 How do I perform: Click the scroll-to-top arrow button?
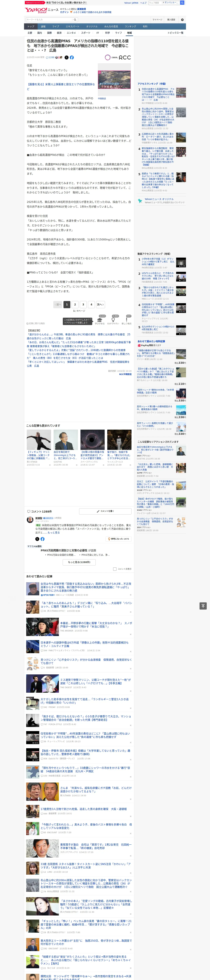click(x=203, y=606)
